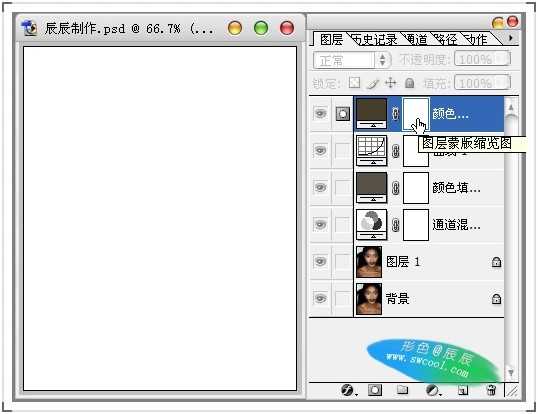Image resolution: width=538 pixels, height=414 pixels.
Task: Click the lock image pixels brush icon
Action: coord(372,83)
